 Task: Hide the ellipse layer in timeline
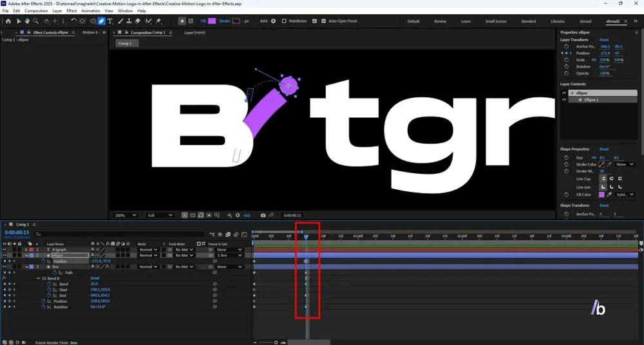point(5,256)
